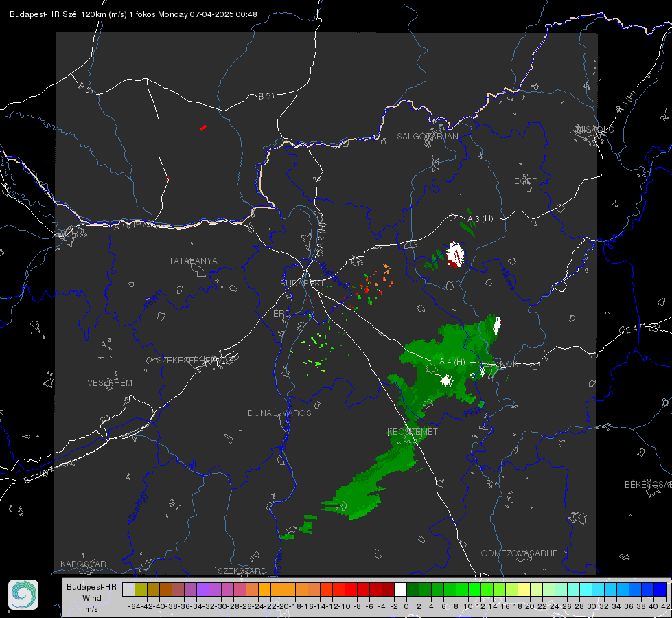
Task: Click the SZEKSZÁRD city label
Action: tap(242, 571)
